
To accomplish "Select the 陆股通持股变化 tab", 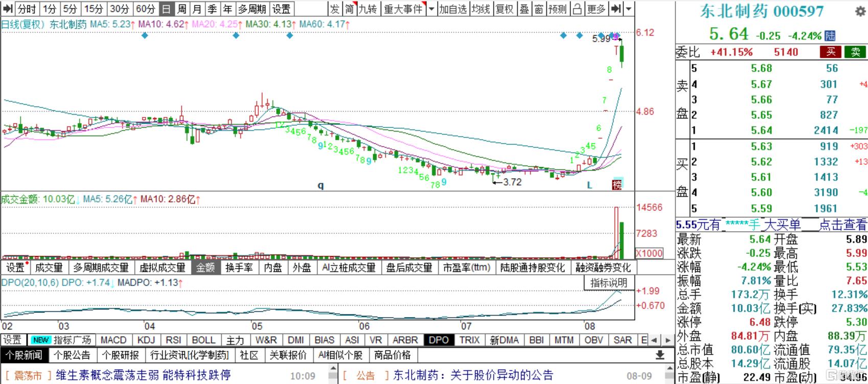I will pos(532,267).
